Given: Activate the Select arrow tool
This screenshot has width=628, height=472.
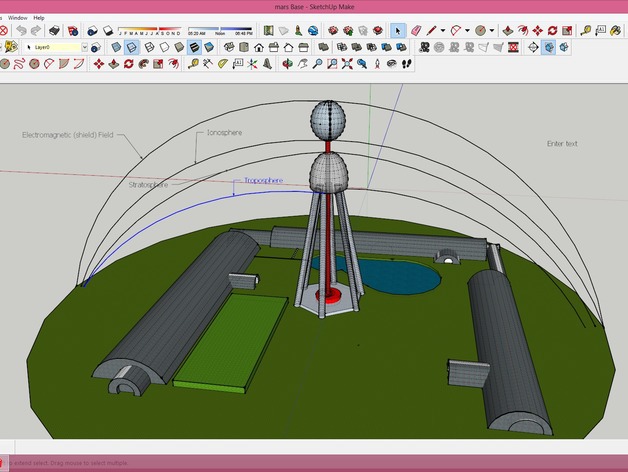Looking at the screenshot, I should (398, 31).
